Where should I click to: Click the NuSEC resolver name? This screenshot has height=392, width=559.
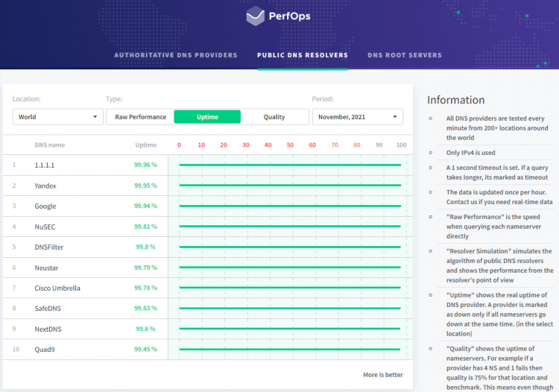(x=45, y=227)
